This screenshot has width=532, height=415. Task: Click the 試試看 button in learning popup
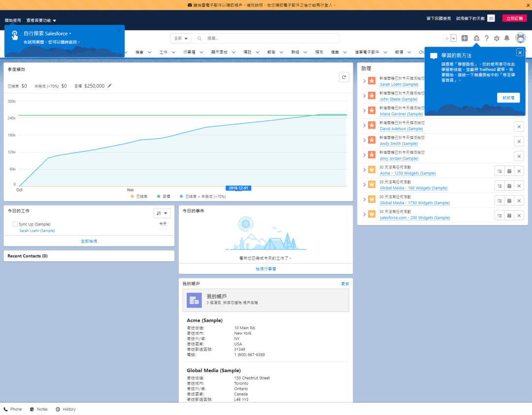tap(508, 98)
